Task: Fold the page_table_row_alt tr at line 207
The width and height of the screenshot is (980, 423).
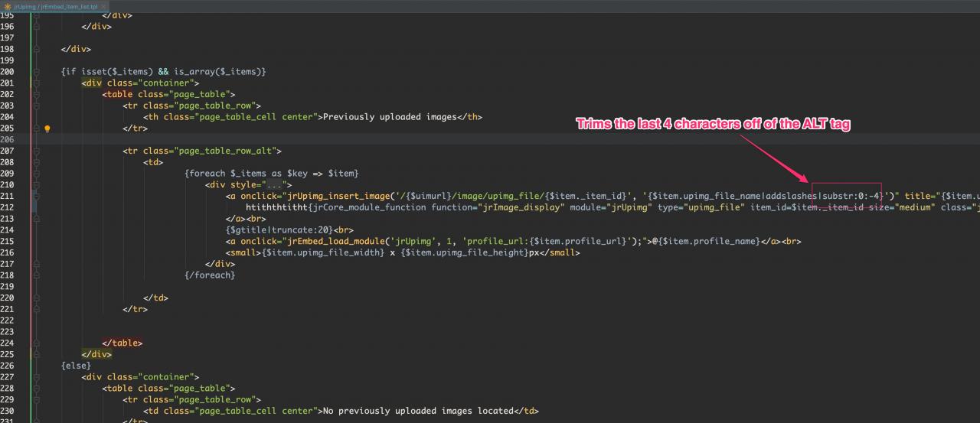Action: (36, 151)
